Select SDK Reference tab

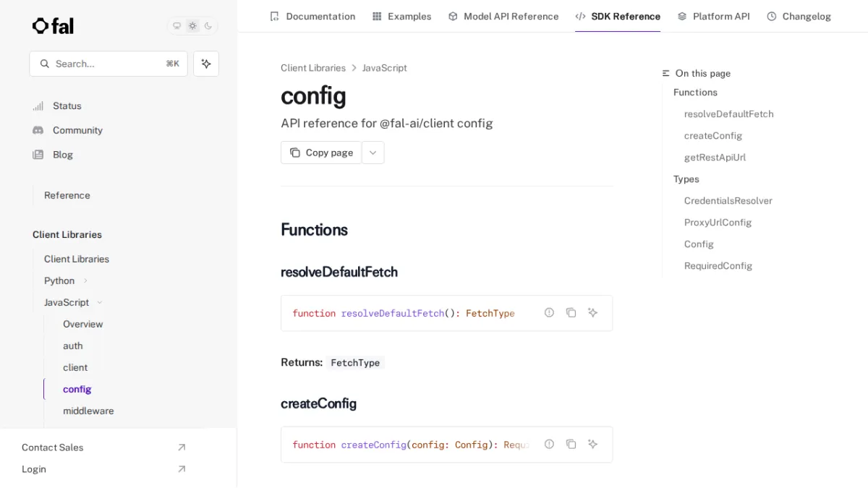coord(618,16)
